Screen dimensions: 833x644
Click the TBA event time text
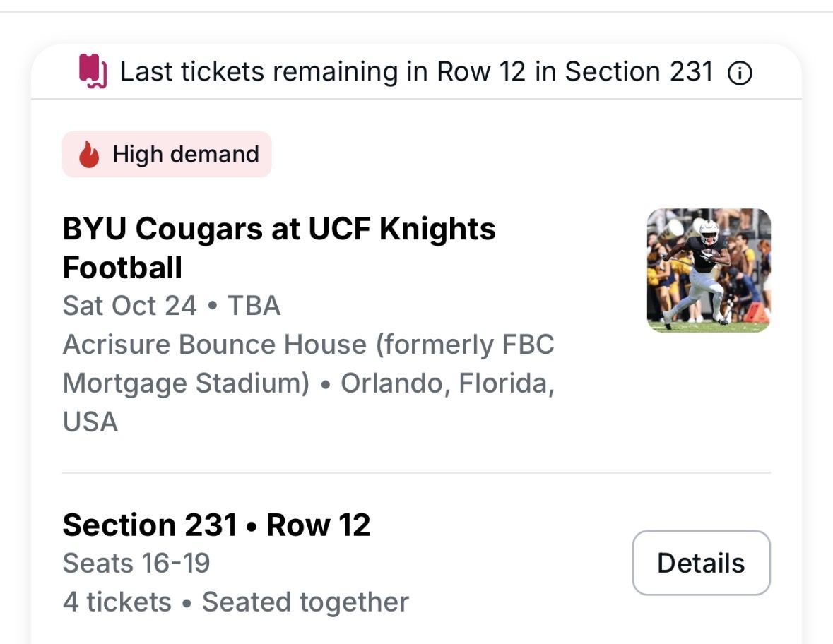point(254,306)
